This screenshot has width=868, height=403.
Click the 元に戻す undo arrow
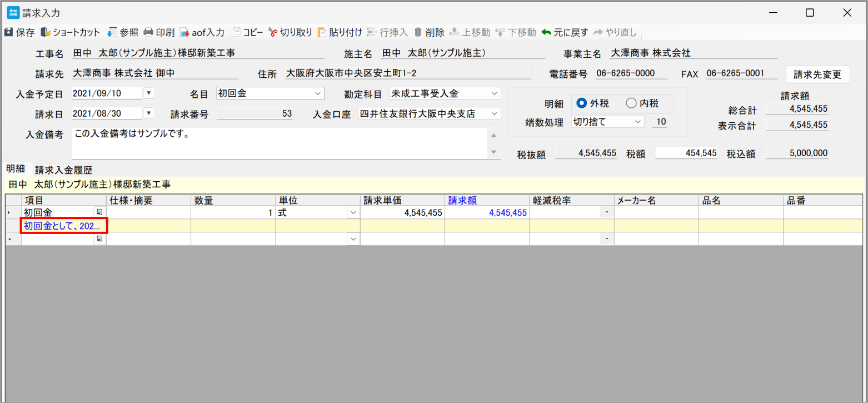[x=546, y=32]
